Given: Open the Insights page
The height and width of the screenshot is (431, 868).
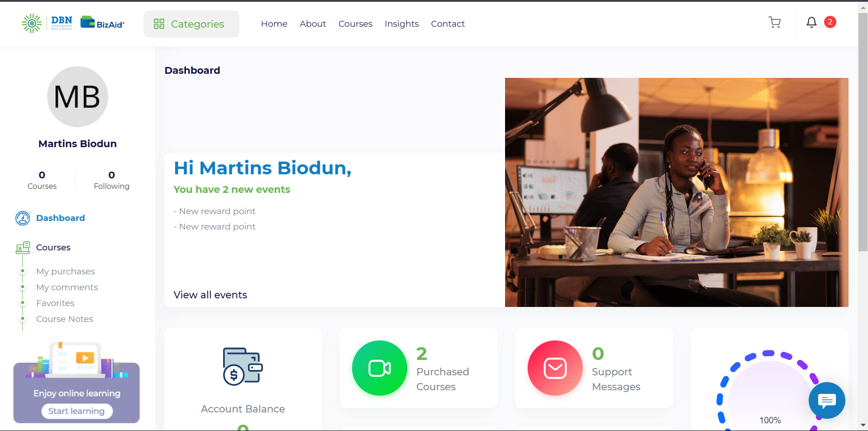Looking at the screenshot, I should (401, 24).
